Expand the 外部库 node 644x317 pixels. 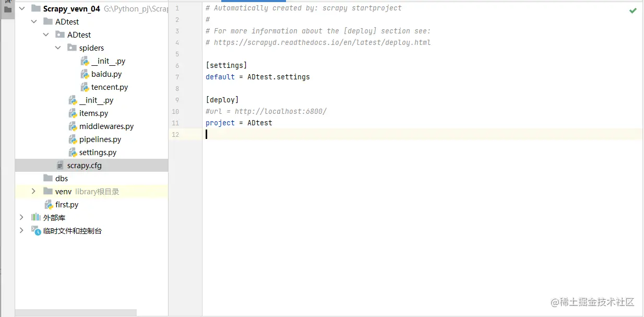[x=21, y=217]
